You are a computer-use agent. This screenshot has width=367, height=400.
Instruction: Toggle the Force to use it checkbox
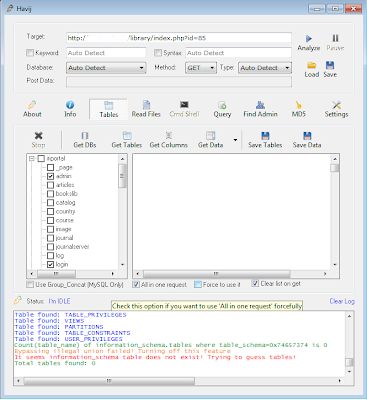(198, 284)
